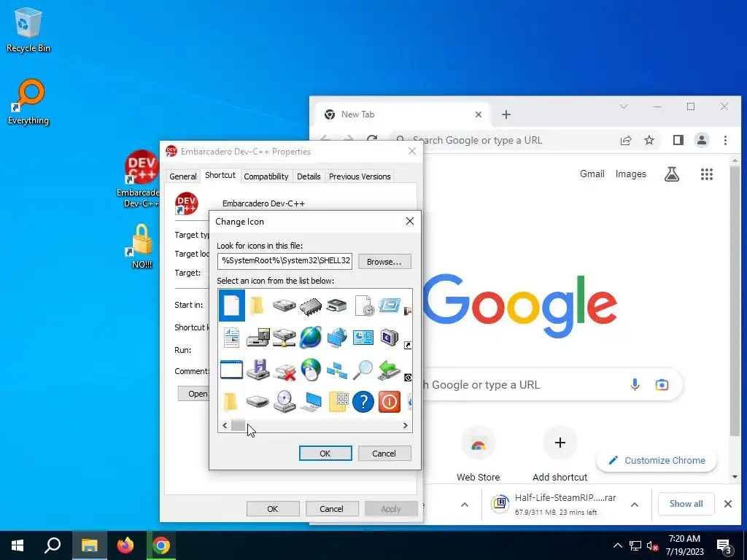Click the icon list horizontal scrollbar thumb

coord(239,425)
